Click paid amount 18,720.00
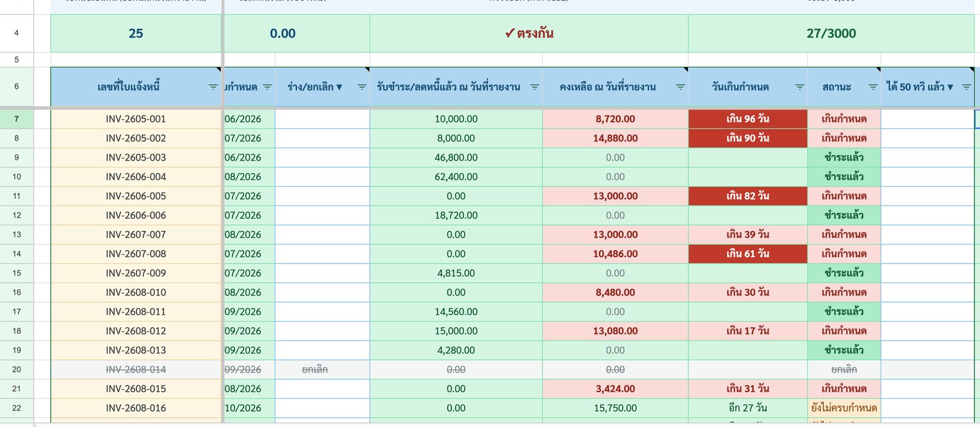980x427 pixels. click(456, 215)
